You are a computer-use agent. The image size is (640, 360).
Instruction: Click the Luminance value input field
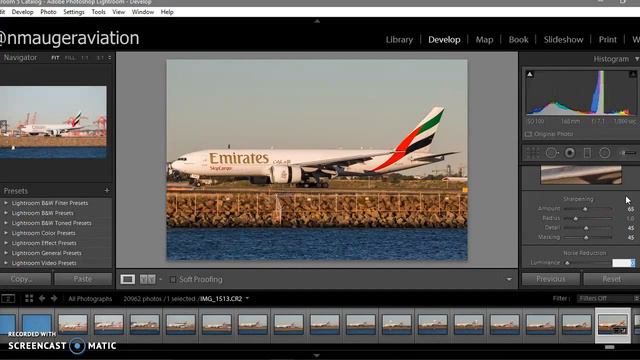[x=623, y=263]
